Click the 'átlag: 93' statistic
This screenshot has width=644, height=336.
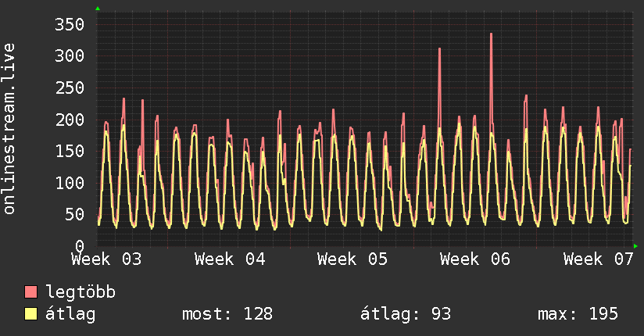pos(406,314)
